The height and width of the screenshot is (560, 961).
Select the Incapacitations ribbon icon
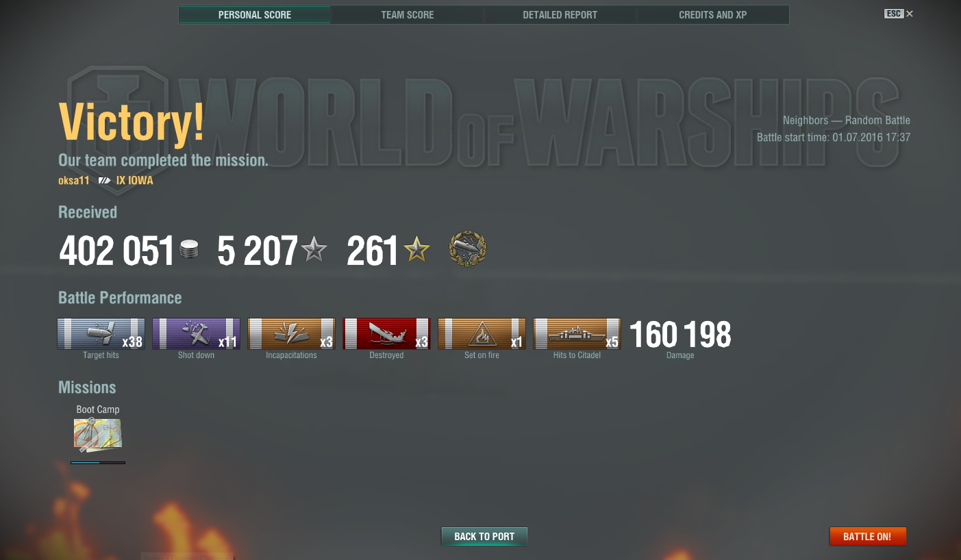coord(291,333)
